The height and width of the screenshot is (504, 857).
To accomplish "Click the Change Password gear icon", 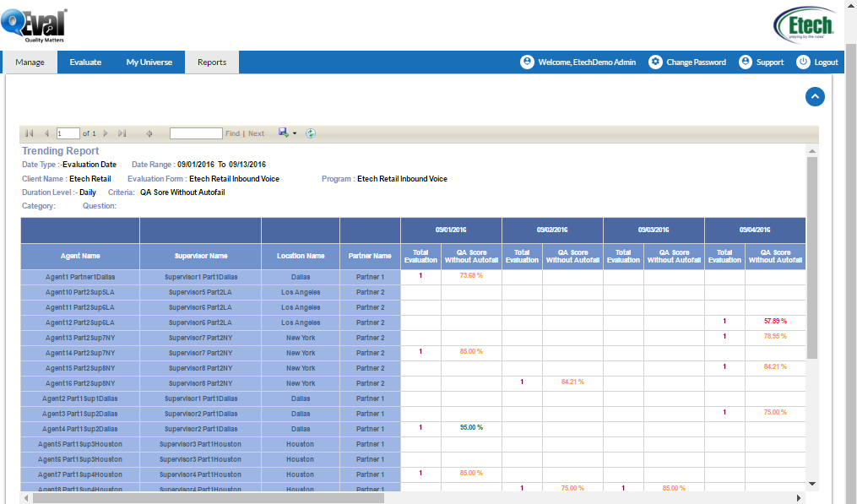I will 655,62.
